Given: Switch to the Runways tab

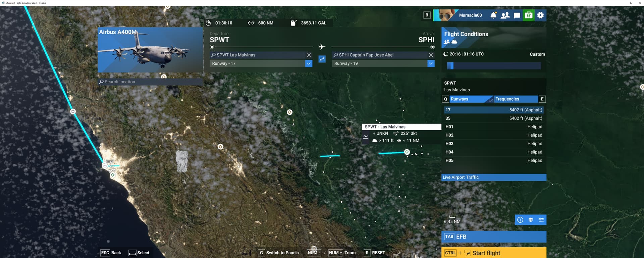Looking at the screenshot, I should point(471,99).
